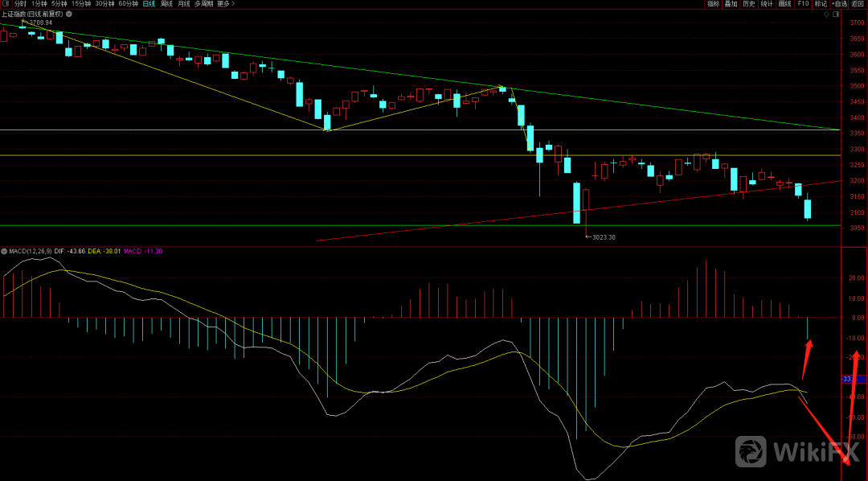The image size is (868, 481).
Task: Select the 1分钟 period tab
Action: 39,4
